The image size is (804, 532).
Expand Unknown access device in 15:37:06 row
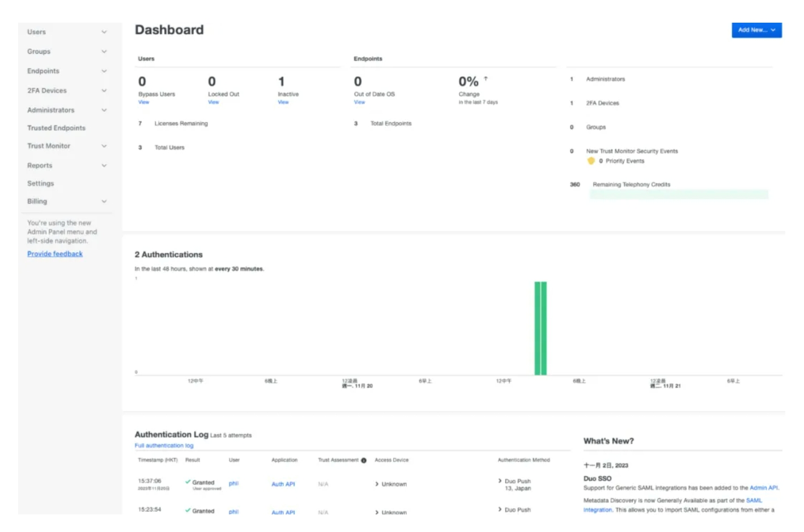(377, 484)
